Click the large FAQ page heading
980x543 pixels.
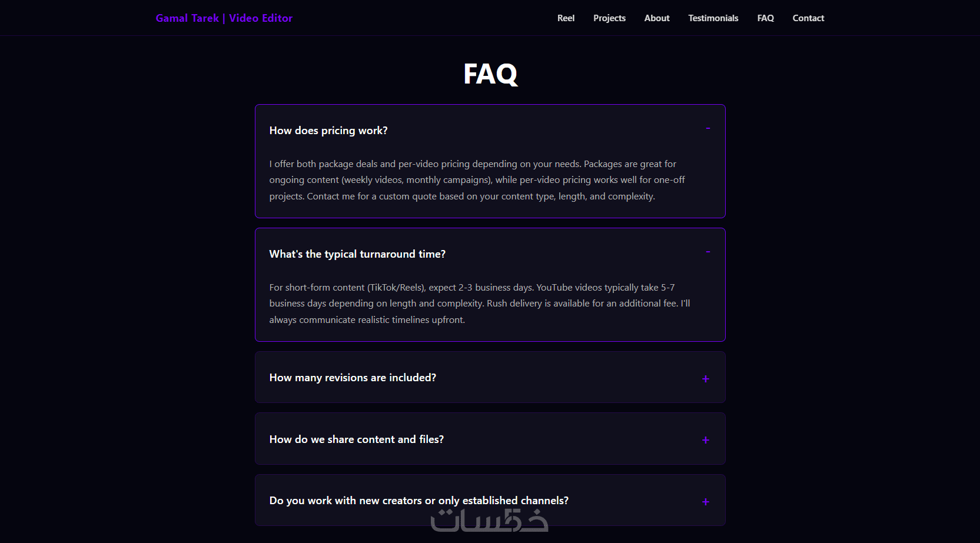tap(490, 74)
